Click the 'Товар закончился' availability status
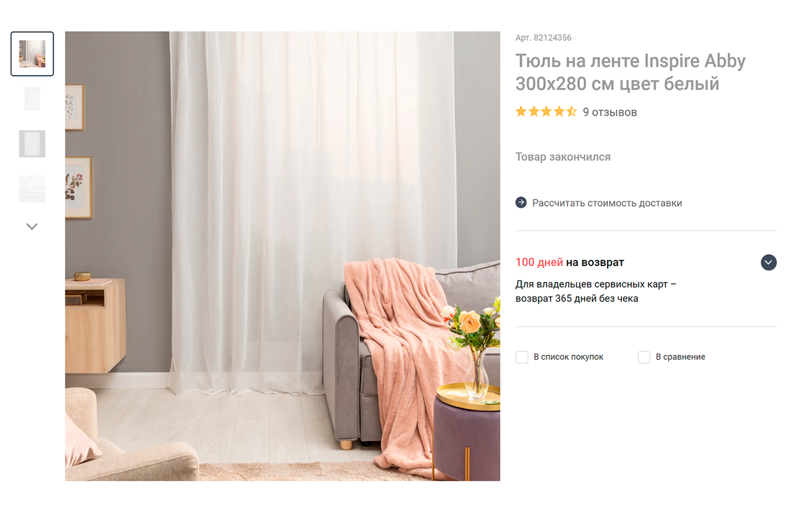Image resolution: width=798 pixels, height=532 pixels. point(563,157)
